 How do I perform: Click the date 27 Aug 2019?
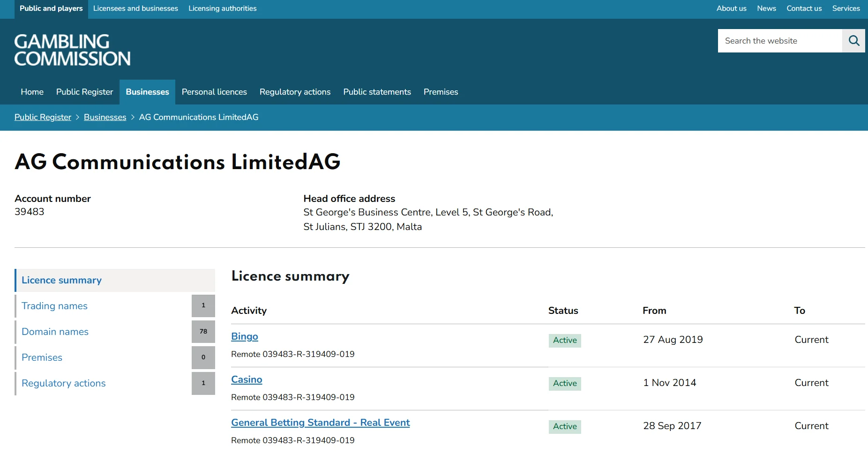[x=673, y=340]
